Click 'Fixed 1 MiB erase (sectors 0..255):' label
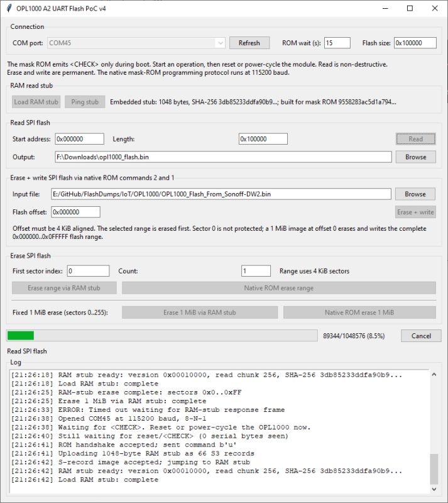448x503 pixels. [60, 312]
